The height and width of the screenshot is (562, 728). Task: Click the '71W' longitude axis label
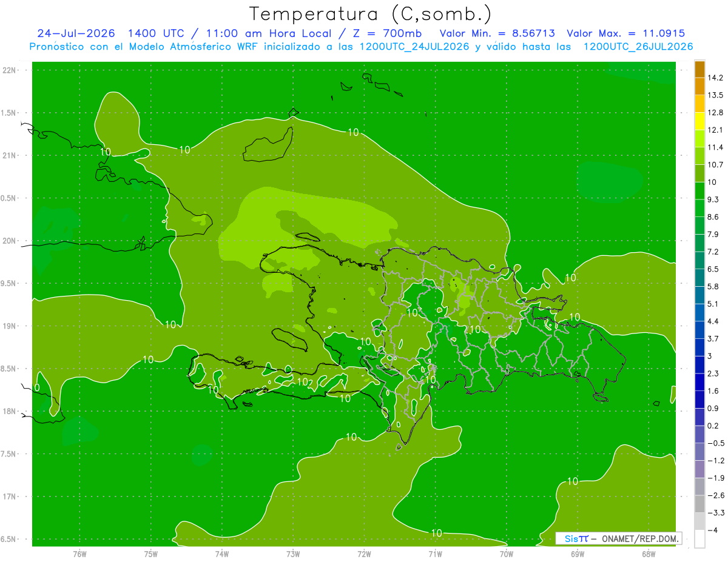click(x=435, y=554)
